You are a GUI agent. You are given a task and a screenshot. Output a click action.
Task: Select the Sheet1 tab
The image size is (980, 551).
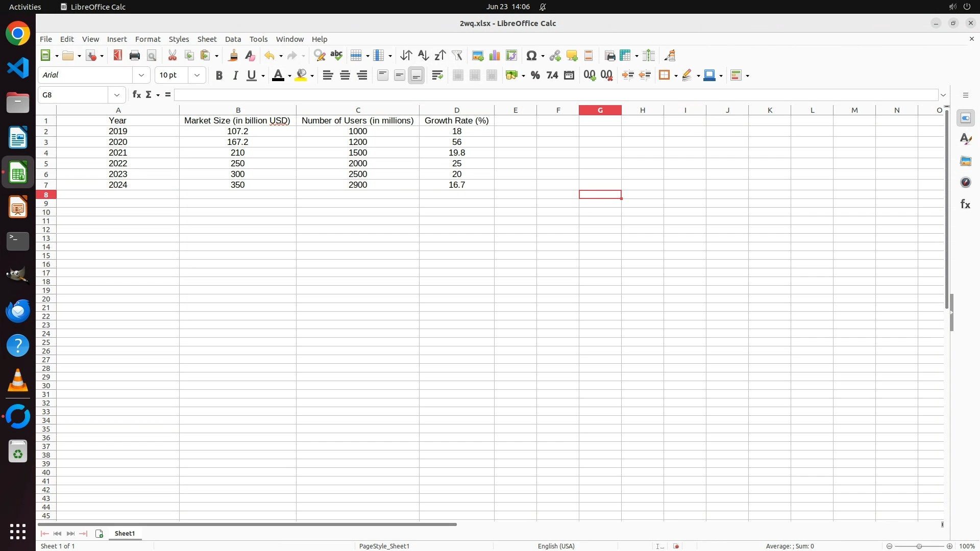click(x=125, y=534)
